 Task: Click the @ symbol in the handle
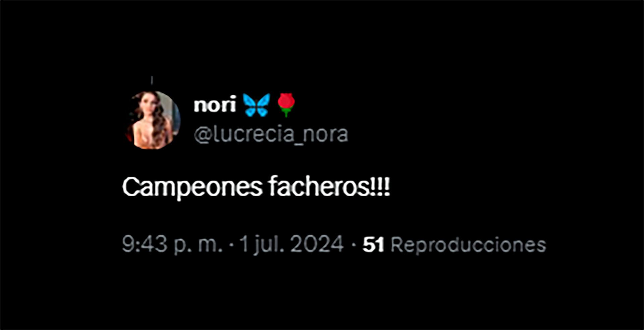(203, 135)
